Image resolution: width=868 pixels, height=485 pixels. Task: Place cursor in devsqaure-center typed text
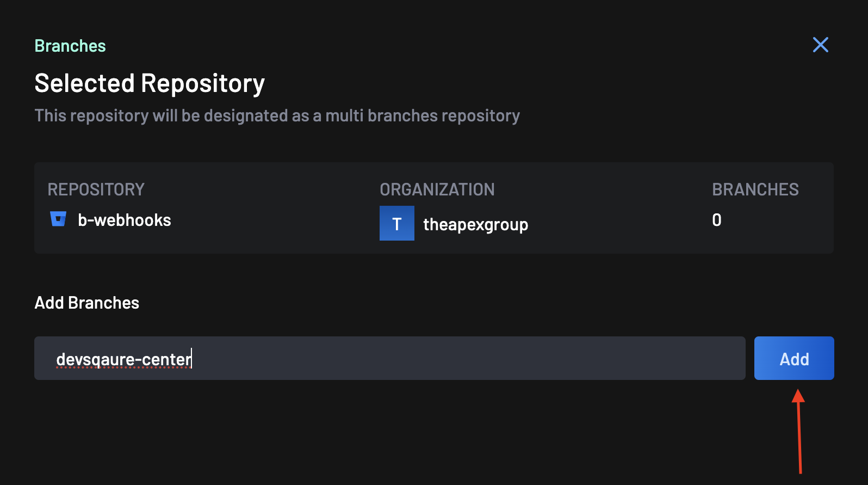click(124, 359)
